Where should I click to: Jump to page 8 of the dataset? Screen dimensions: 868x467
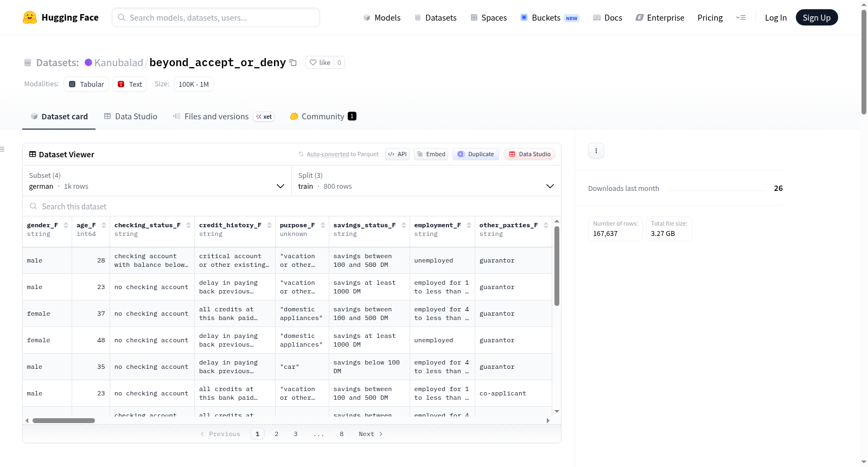pos(342,434)
